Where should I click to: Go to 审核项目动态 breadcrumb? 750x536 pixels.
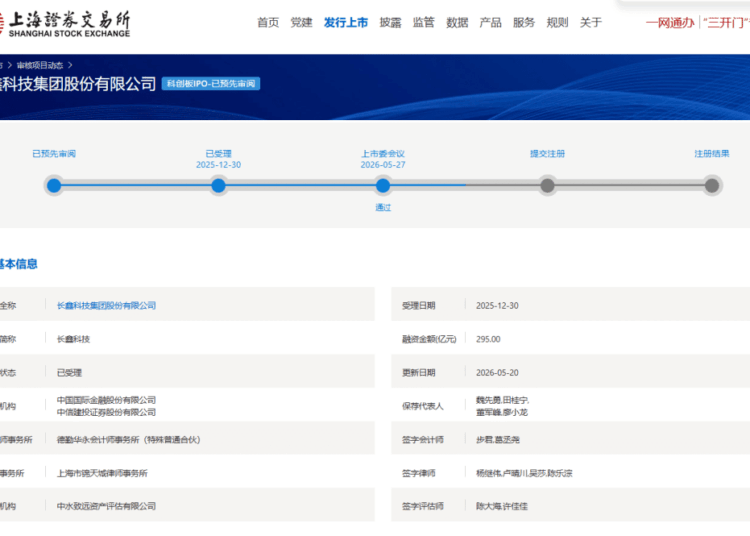tap(40, 65)
